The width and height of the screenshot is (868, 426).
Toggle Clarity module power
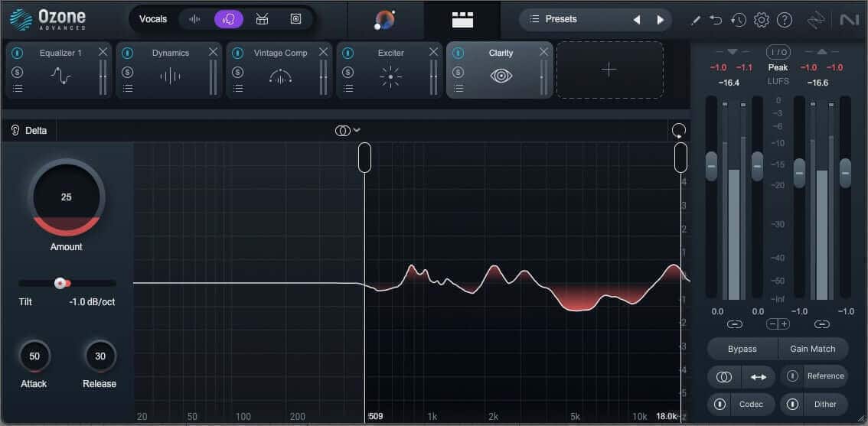tap(458, 53)
